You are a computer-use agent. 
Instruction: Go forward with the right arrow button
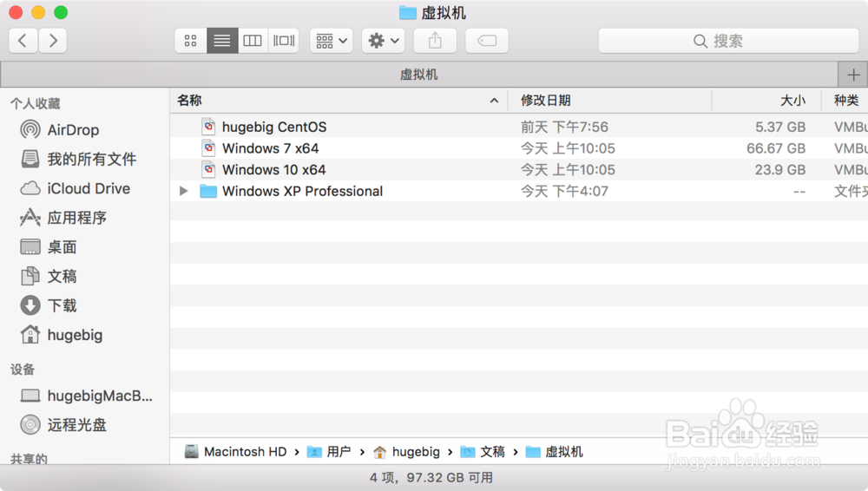[x=53, y=41]
